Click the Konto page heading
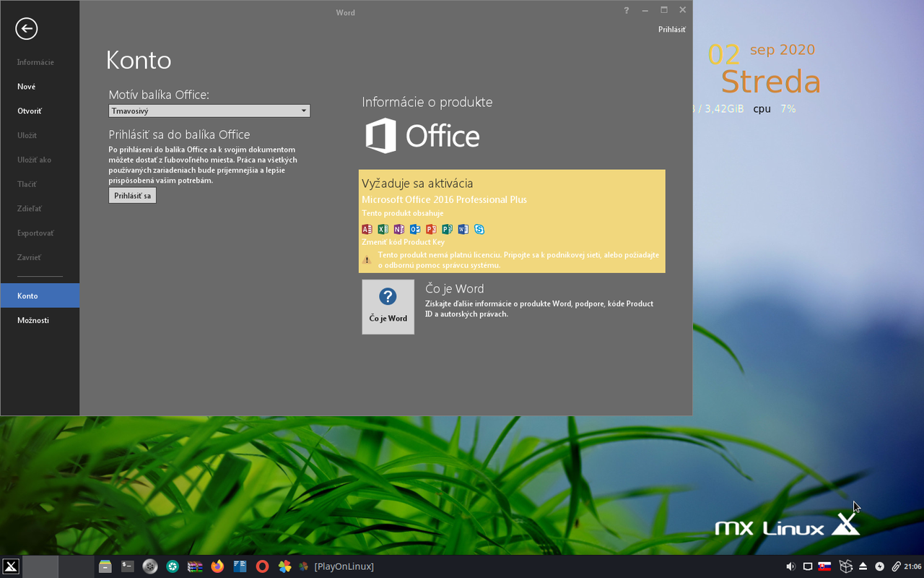The image size is (924, 578). tap(139, 60)
